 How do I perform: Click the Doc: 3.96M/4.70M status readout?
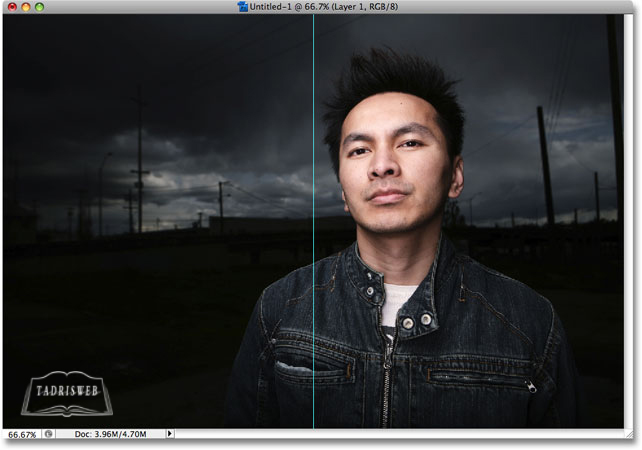110,435
